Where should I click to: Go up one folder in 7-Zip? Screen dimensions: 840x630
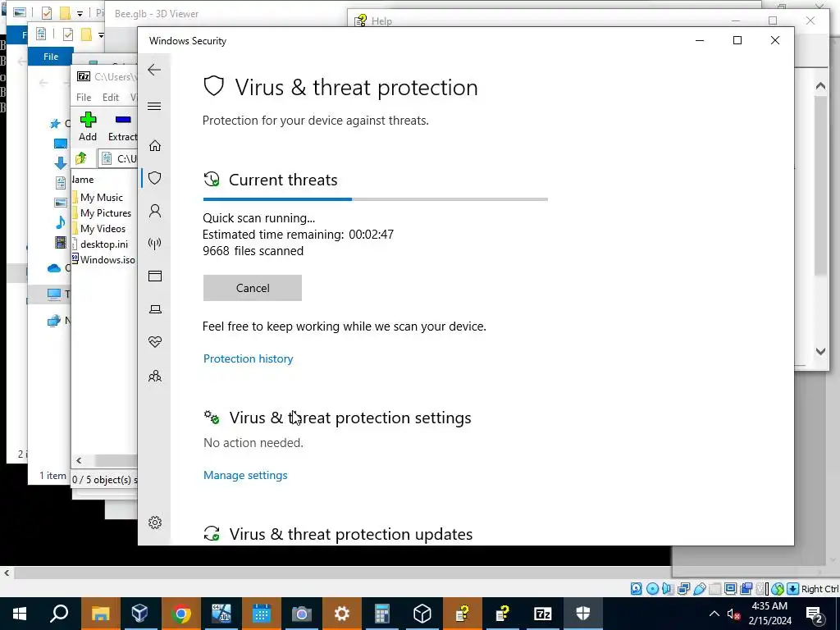[x=81, y=158]
